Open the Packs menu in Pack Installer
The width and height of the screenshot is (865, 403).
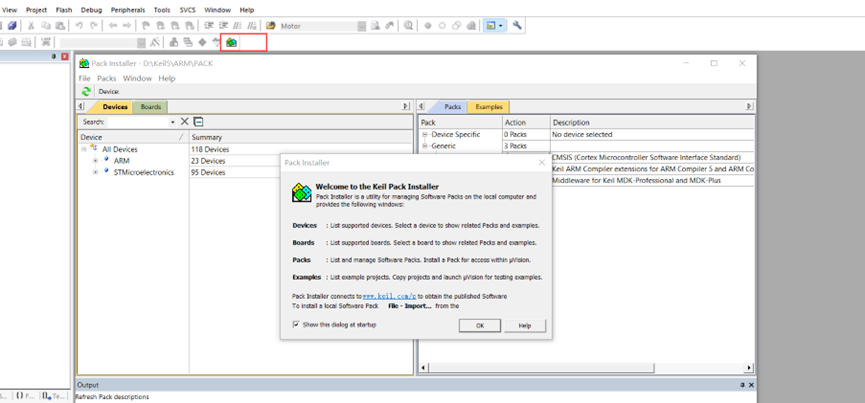tap(106, 78)
